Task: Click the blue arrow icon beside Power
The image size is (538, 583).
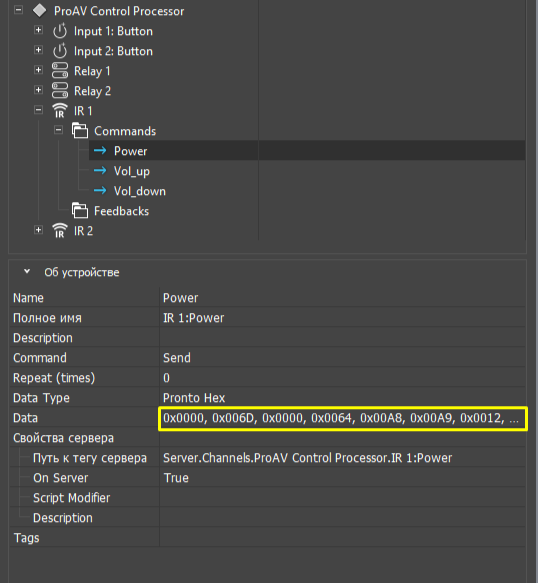Action: point(100,151)
